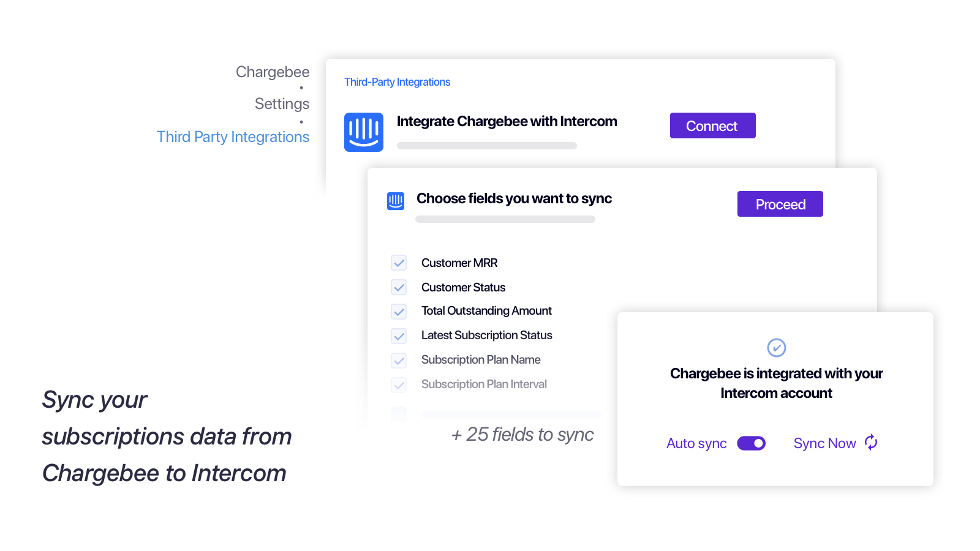The height and width of the screenshot is (551, 980).
Task: Click the Auto sync label
Action: [696, 443]
